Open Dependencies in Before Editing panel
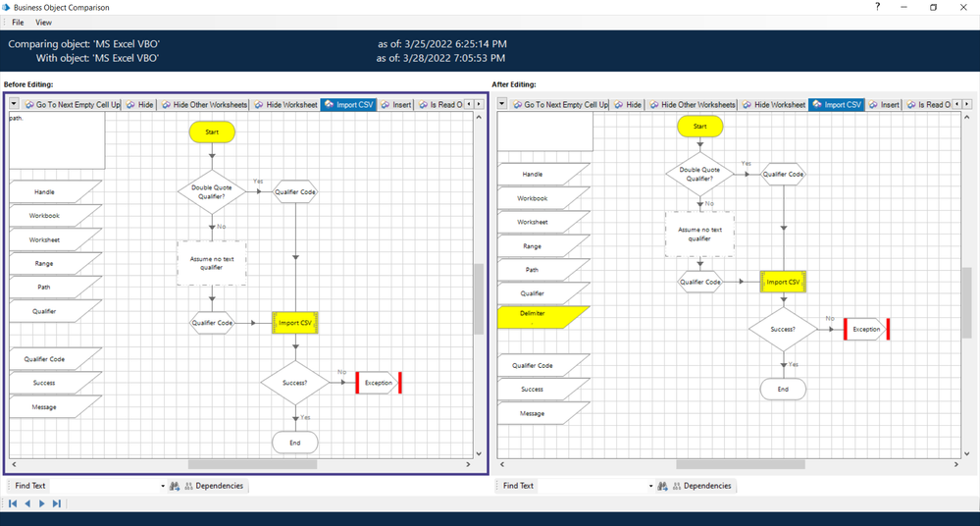The height and width of the screenshot is (526, 980). (x=214, y=486)
